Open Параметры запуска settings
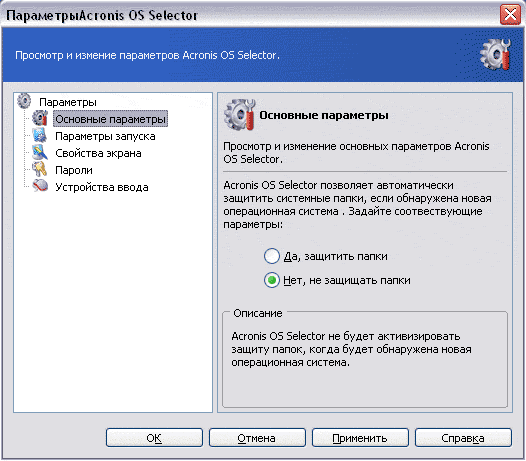 (x=105, y=136)
